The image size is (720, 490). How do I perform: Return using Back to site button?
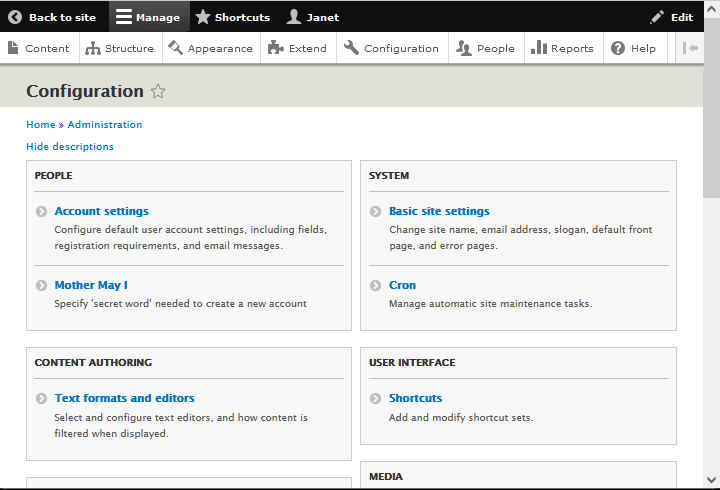tap(52, 17)
